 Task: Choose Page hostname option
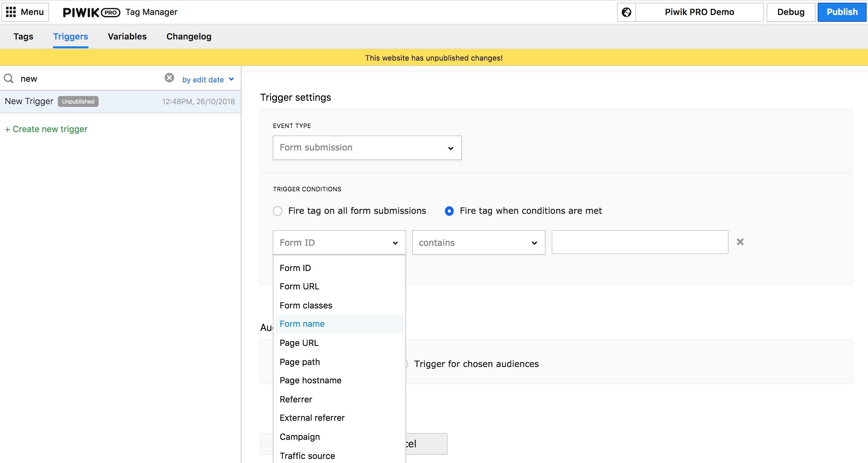339,380
